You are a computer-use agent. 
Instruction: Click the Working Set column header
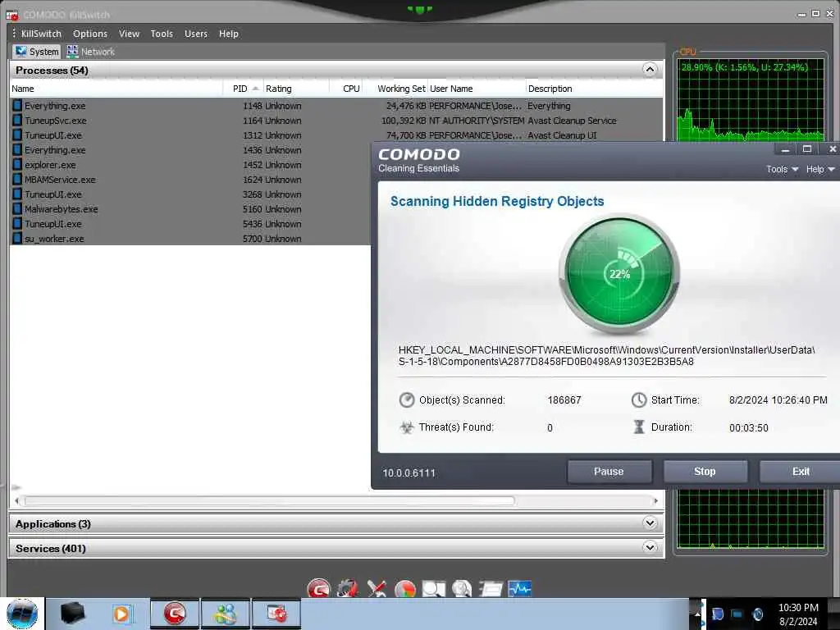[x=395, y=89]
